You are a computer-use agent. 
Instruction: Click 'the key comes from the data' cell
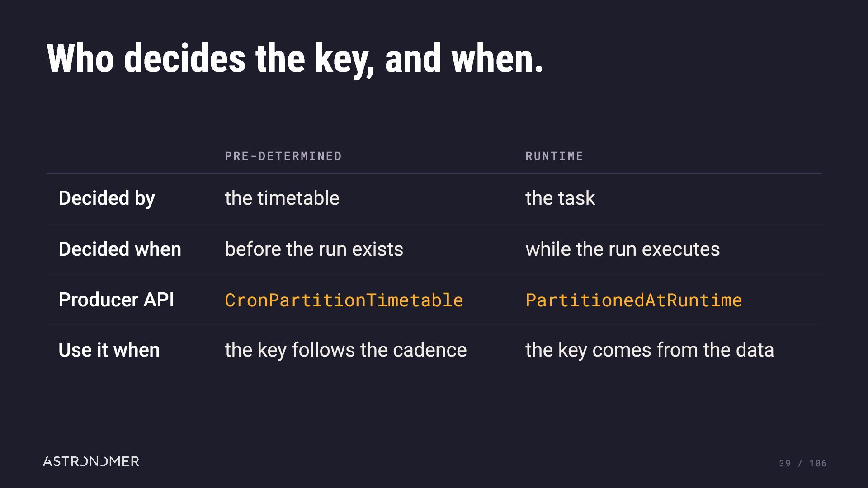click(650, 350)
